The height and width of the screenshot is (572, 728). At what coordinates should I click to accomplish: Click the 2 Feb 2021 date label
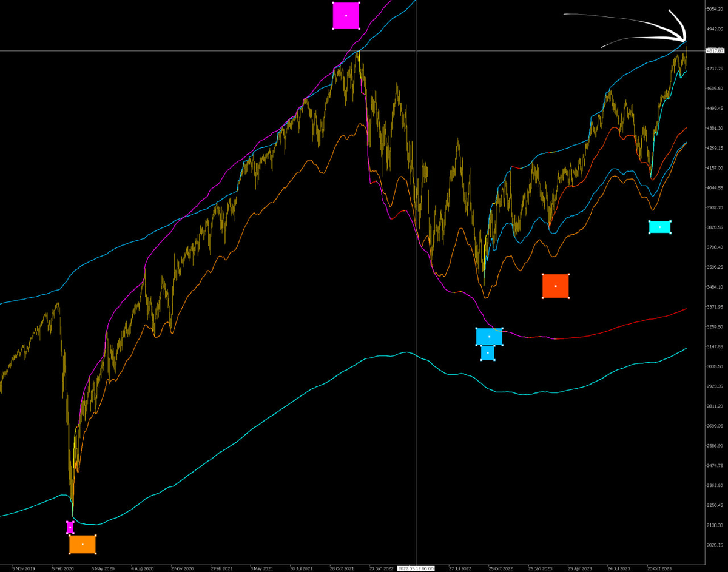[x=221, y=569]
